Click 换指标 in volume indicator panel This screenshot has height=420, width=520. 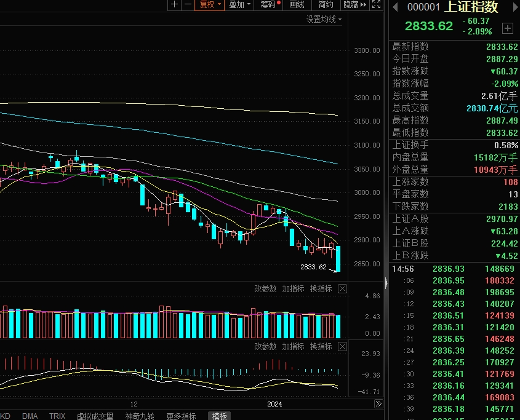coord(321,289)
